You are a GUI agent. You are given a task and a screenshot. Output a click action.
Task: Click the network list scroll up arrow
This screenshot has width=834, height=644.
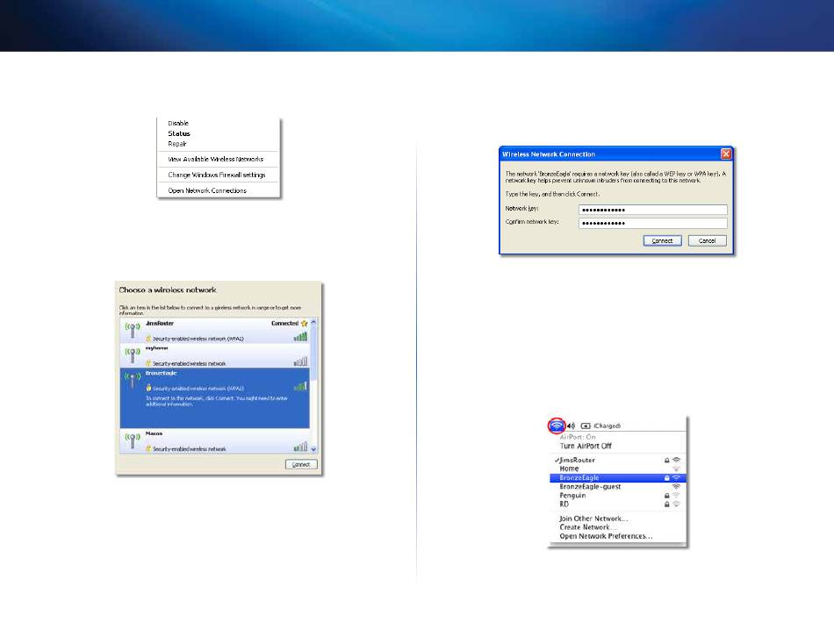313,322
